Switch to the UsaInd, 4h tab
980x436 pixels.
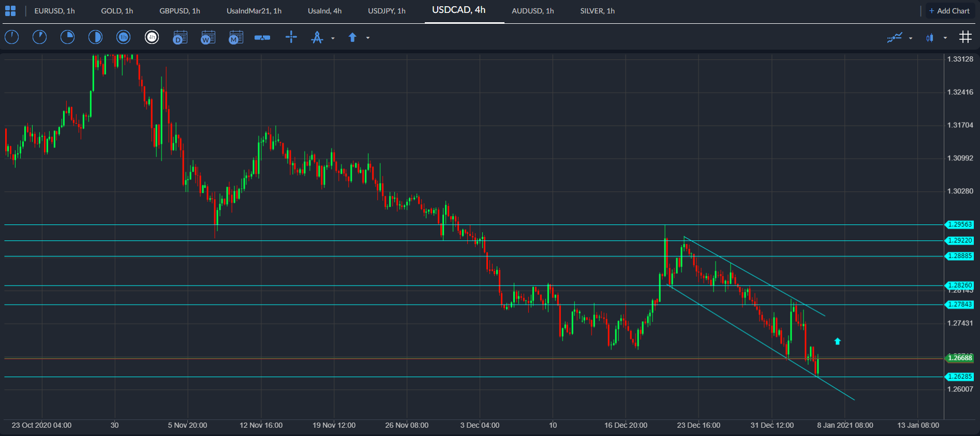coord(324,11)
